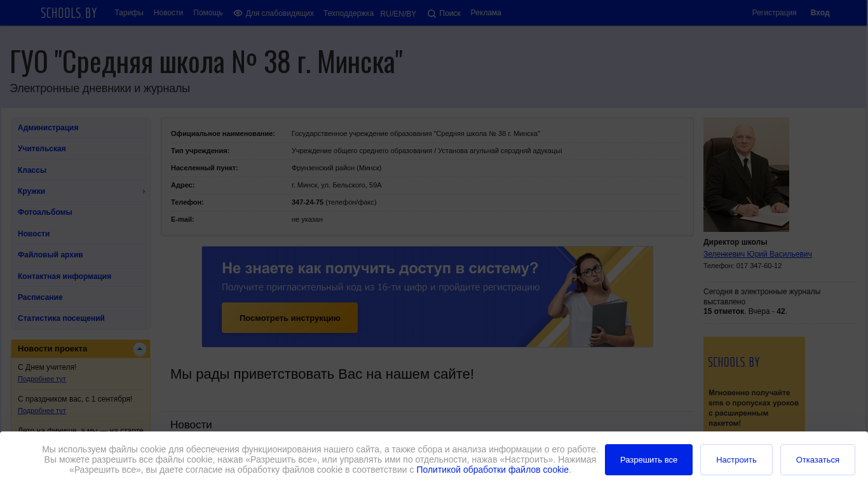Click the phone number 347-24-75
This screenshot has height=488, width=868.
308,202
